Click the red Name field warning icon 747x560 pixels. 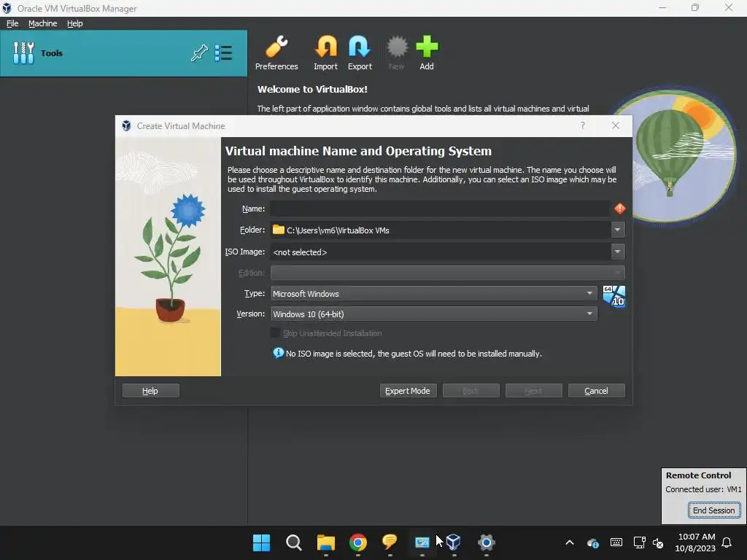[619, 209]
